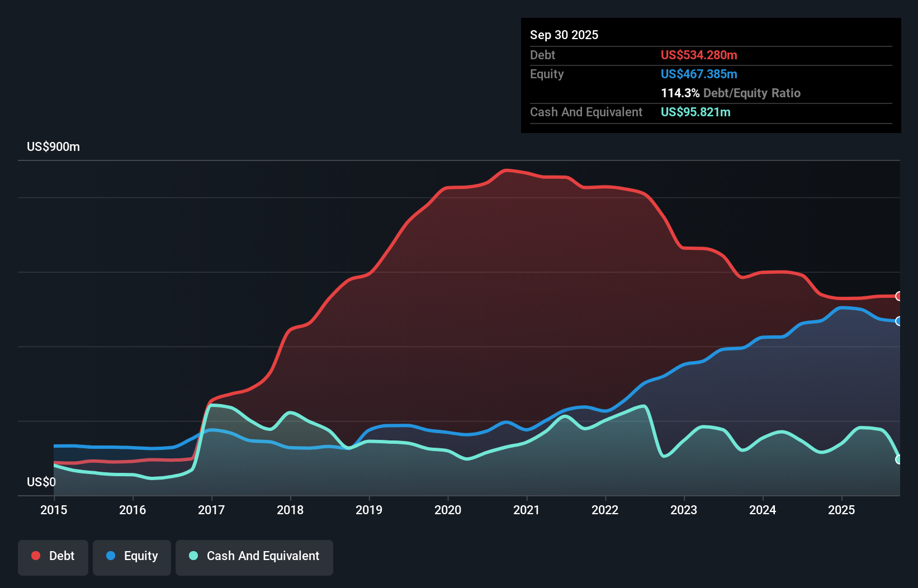Click the US$900m y-axis label
The image size is (918, 588).
[x=53, y=147]
